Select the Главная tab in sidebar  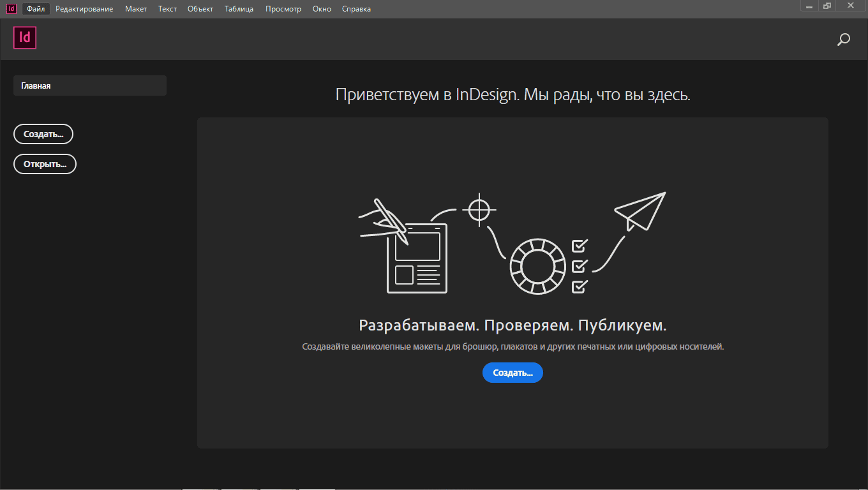(90, 85)
